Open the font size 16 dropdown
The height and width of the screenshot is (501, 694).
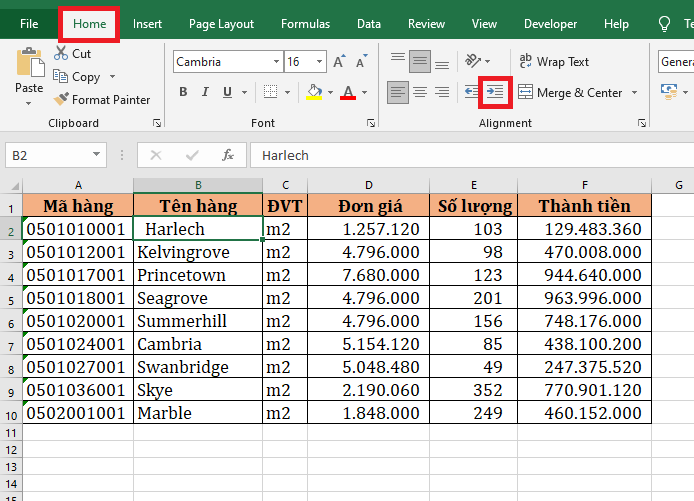[319, 62]
